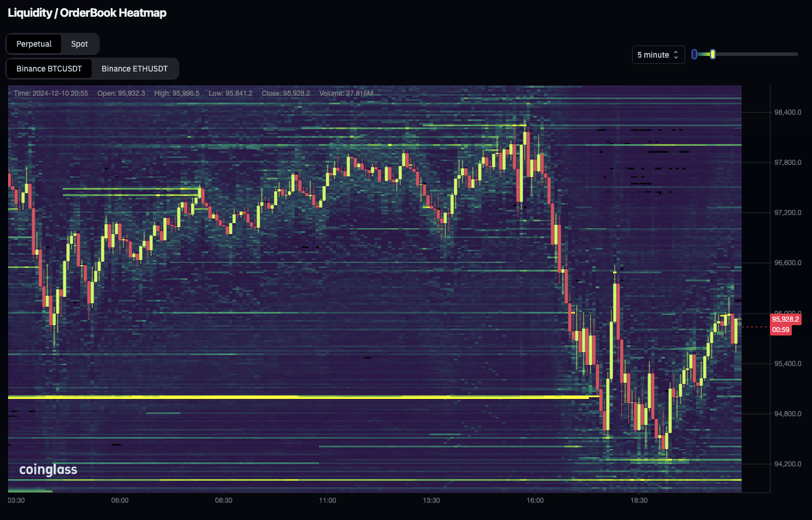Select the Perpetual tab
The height and width of the screenshot is (520, 812).
(x=34, y=44)
